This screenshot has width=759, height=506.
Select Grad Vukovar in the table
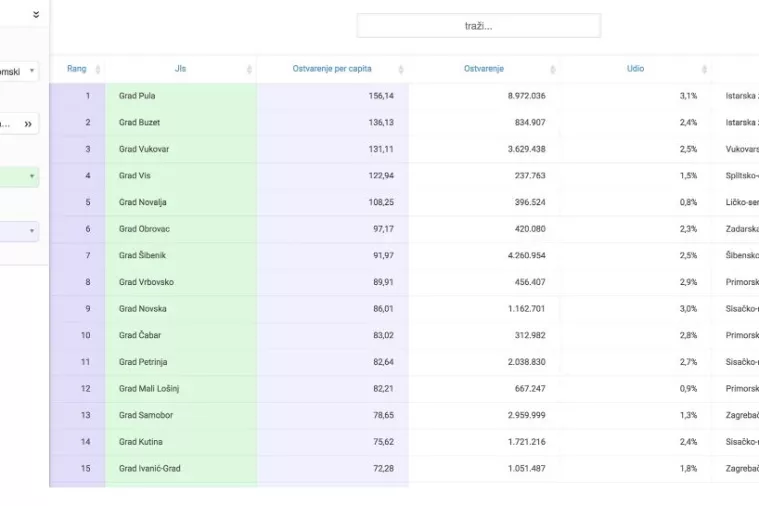(x=144, y=149)
